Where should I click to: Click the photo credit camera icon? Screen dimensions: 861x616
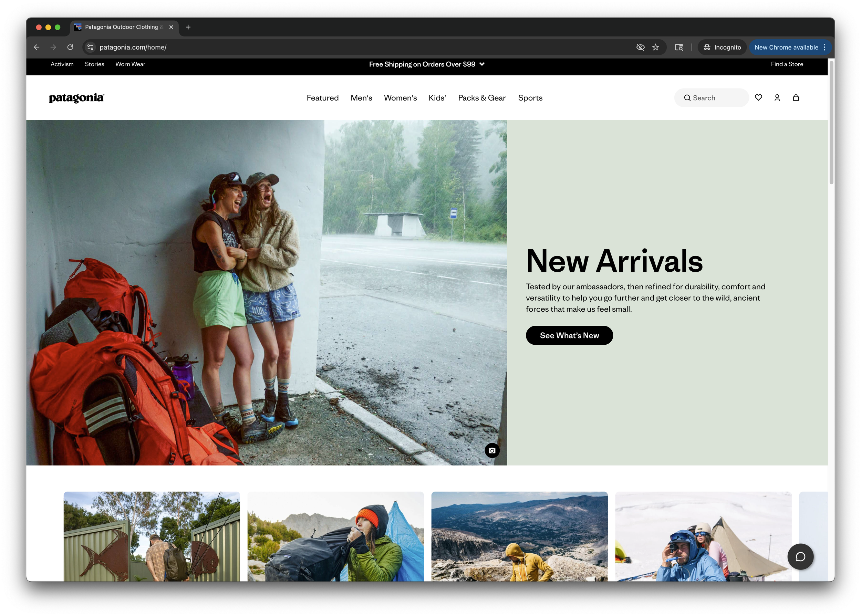[x=492, y=450]
